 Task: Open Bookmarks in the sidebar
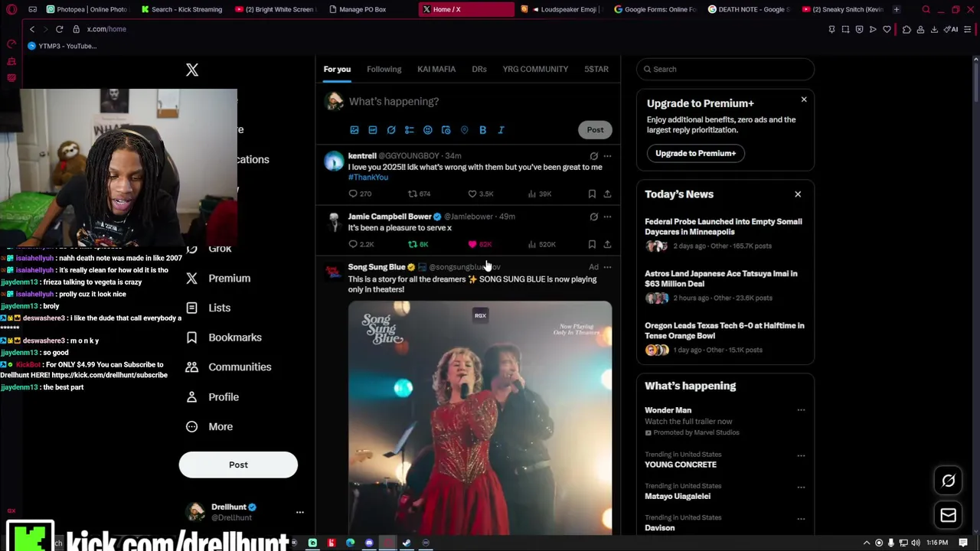point(224,337)
